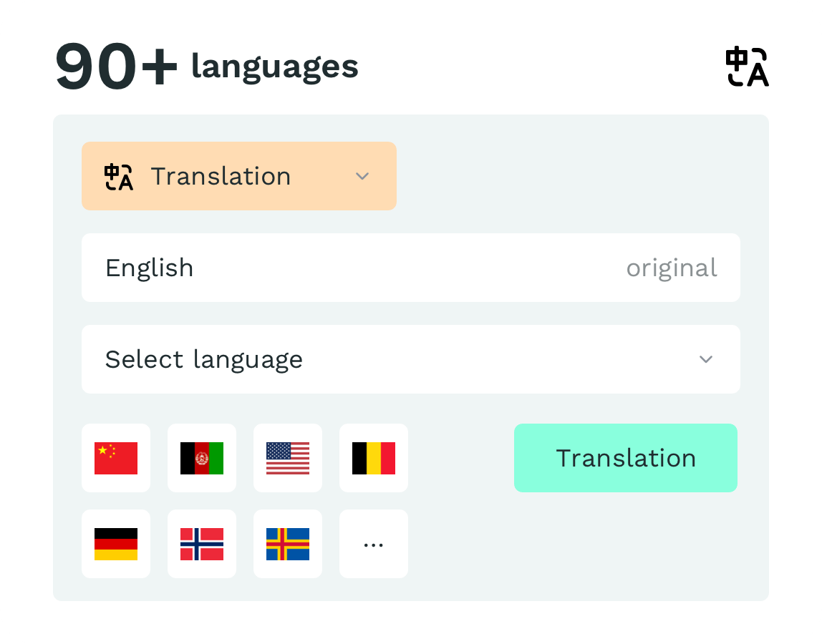The image size is (822, 644).
Task: Open the Select language chevron arrow
Action: coord(706,359)
